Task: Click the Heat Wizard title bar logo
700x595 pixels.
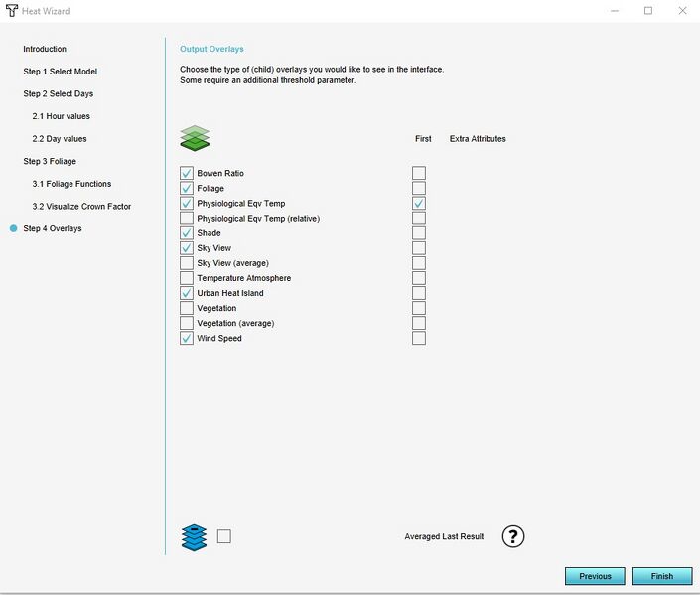Action: click(x=12, y=11)
